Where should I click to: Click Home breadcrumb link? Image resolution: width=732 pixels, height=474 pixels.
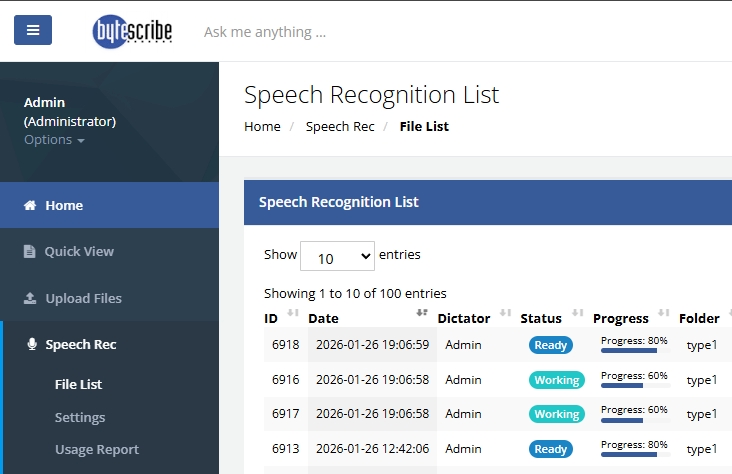pyautogui.click(x=262, y=127)
